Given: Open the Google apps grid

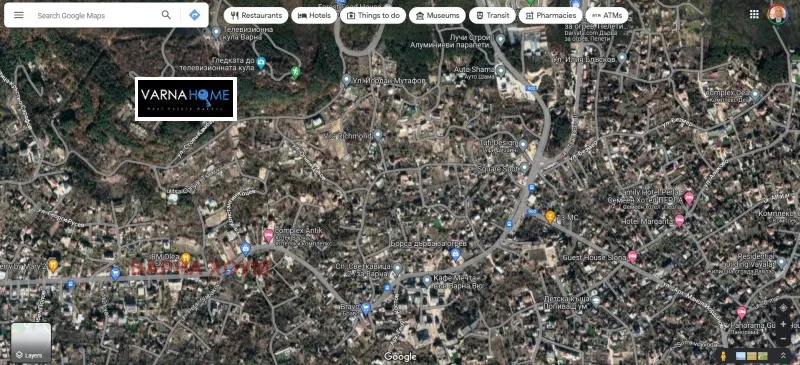Looking at the screenshot, I should pos(754,14).
